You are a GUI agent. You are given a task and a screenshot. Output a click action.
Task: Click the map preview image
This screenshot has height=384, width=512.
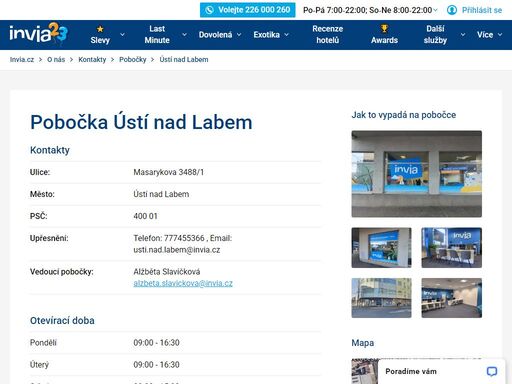(x=364, y=371)
